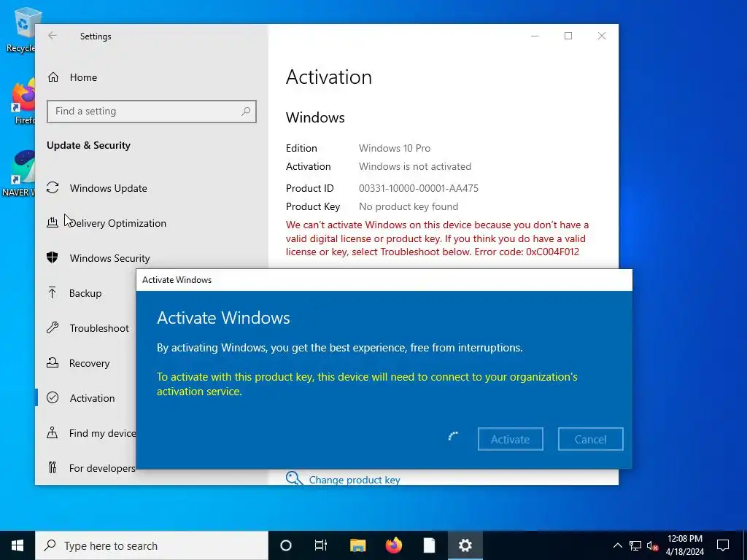Click the Find my device icon
This screenshot has width=747, height=560.
click(53, 432)
